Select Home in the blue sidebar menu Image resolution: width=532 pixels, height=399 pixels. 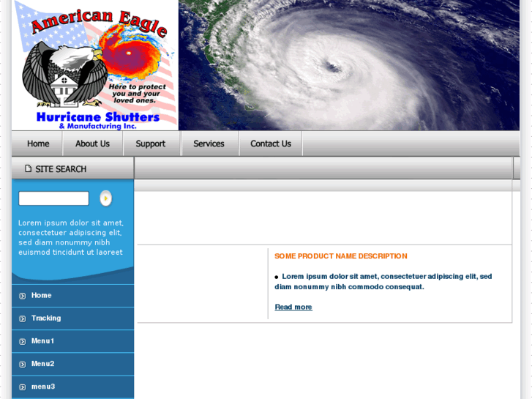[73, 296]
